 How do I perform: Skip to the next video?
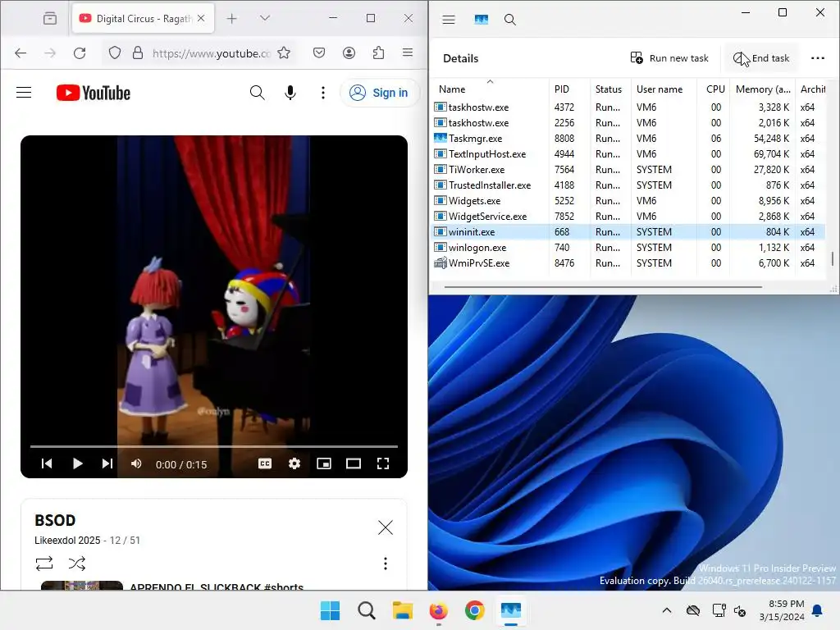tap(107, 463)
